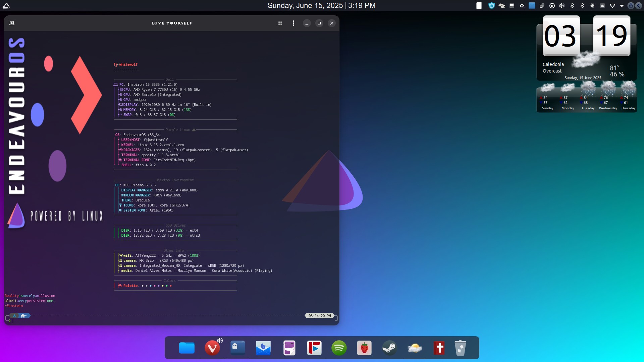Click the wifi ATTYemg222 line
Image resolution: width=644 pixels, height=362 pixels.
(160, 255)
